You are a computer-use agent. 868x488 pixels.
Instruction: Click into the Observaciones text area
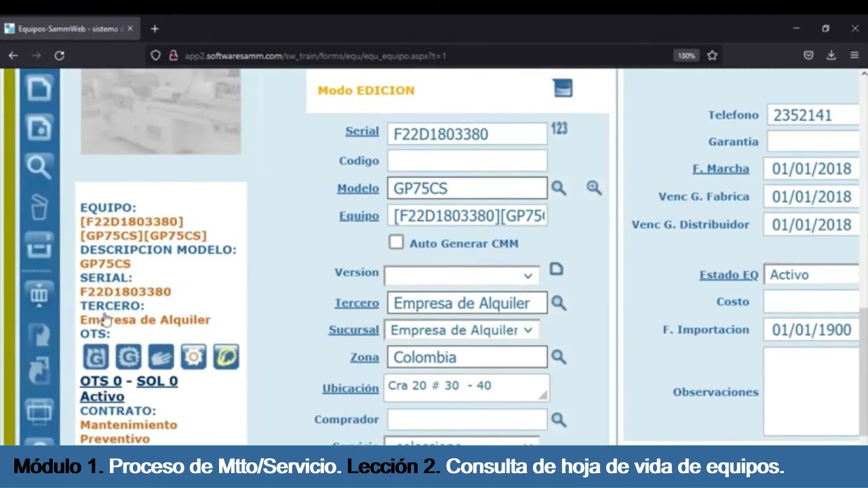click(811, 392)
